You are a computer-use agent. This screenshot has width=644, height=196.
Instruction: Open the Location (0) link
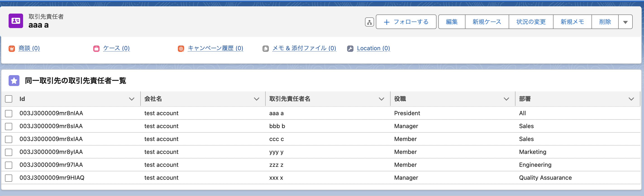[374, 48]
